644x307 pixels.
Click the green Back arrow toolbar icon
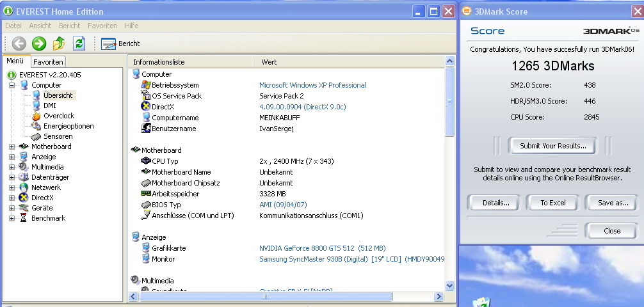(19, 43)
